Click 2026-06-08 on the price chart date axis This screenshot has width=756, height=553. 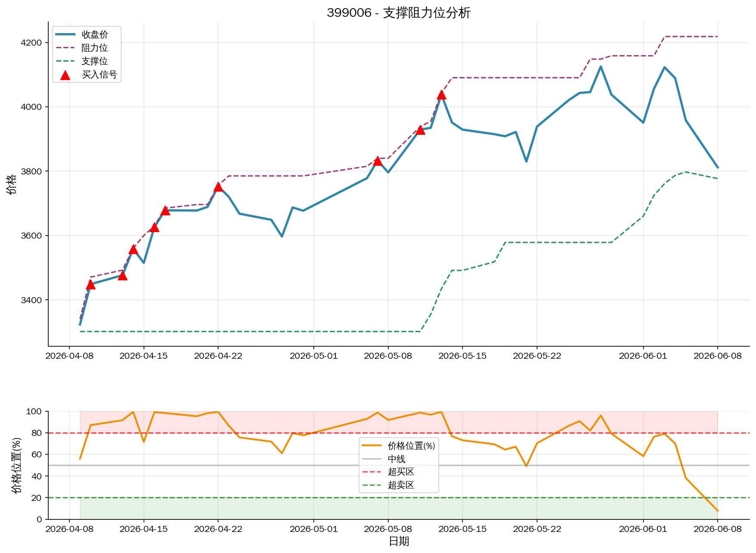(718, 356)
